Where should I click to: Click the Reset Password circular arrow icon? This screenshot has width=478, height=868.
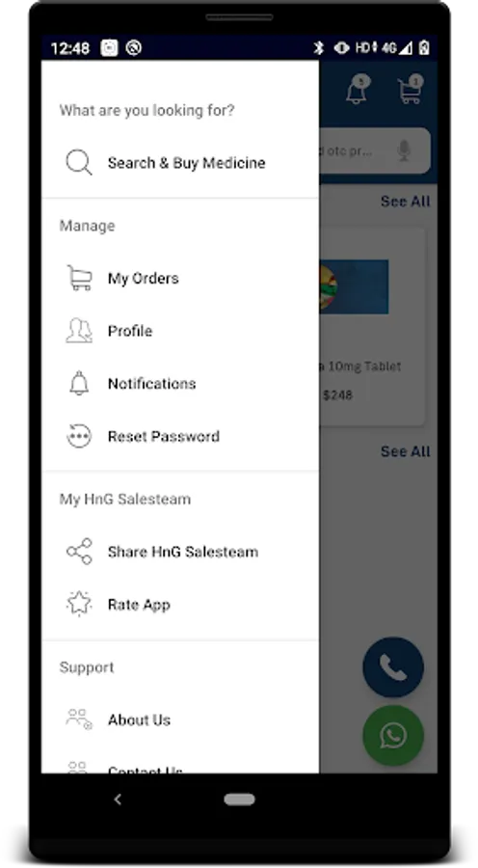coord(79,436)
